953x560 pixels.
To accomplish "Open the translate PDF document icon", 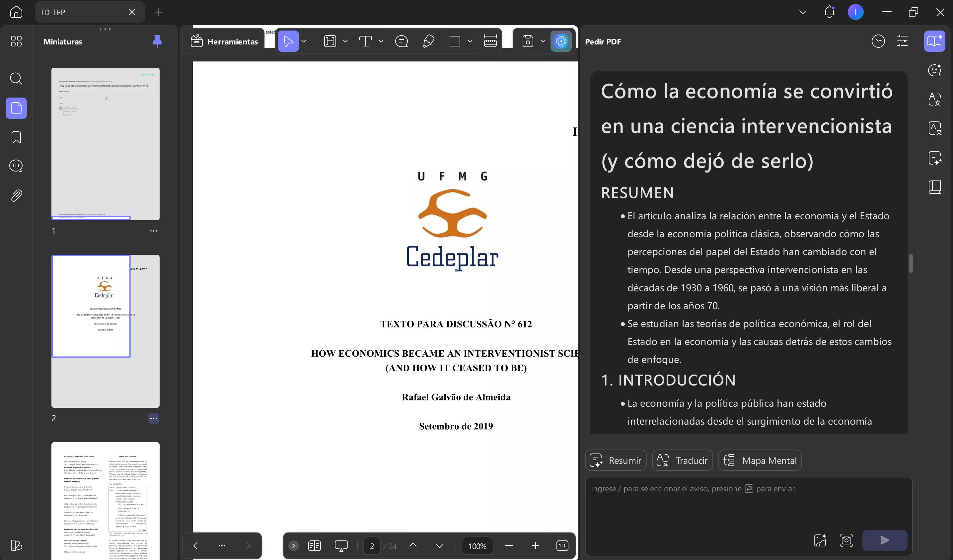I will pyautogui.click(x=934, y=129).
